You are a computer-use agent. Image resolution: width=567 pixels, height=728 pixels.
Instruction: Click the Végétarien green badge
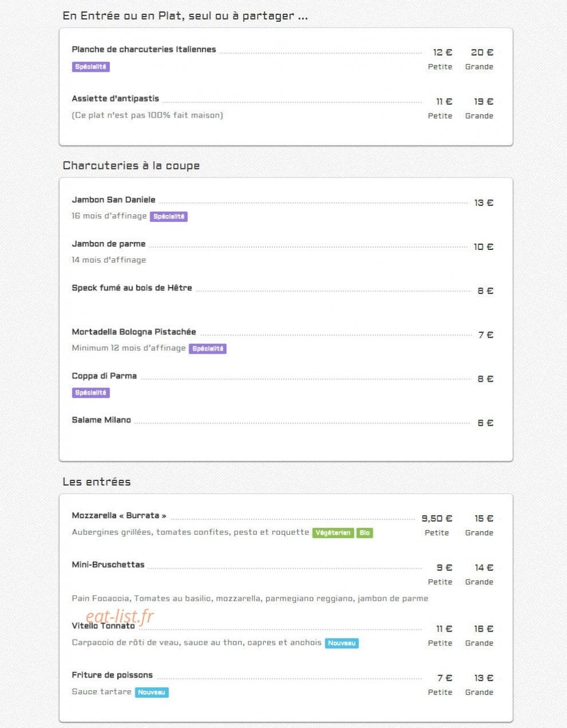click(333, 533)
